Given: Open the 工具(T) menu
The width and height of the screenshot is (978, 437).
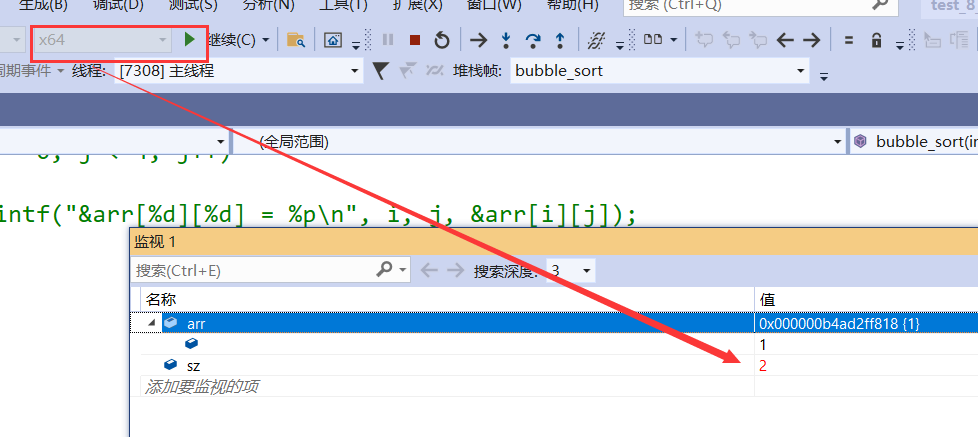Looking at the screenshot, I should click(x=343, y=5).
